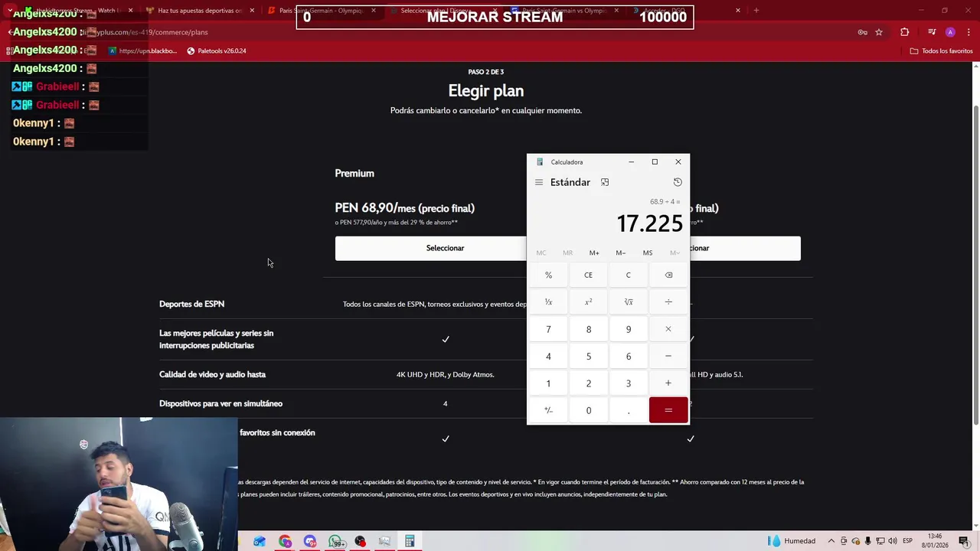
Task: Click the multiply operator key
Action: [x=668, y=329]
